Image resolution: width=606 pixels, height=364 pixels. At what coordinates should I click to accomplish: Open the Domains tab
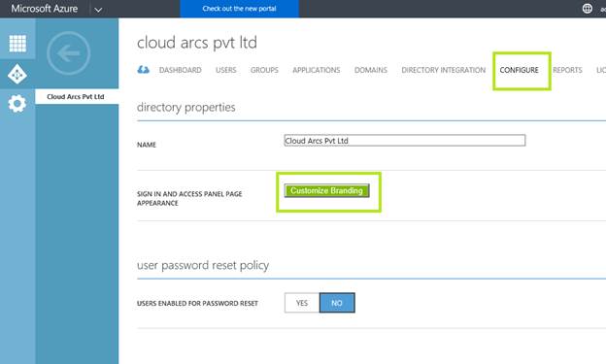click(371, 70)
